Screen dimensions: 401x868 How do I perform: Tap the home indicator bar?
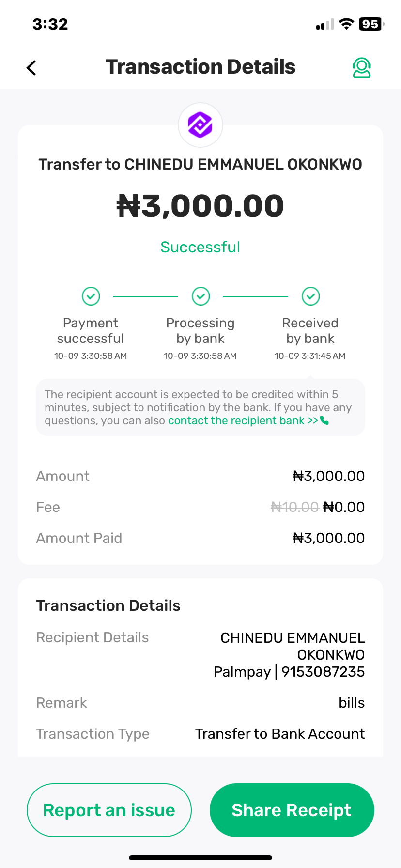(200, 858)
